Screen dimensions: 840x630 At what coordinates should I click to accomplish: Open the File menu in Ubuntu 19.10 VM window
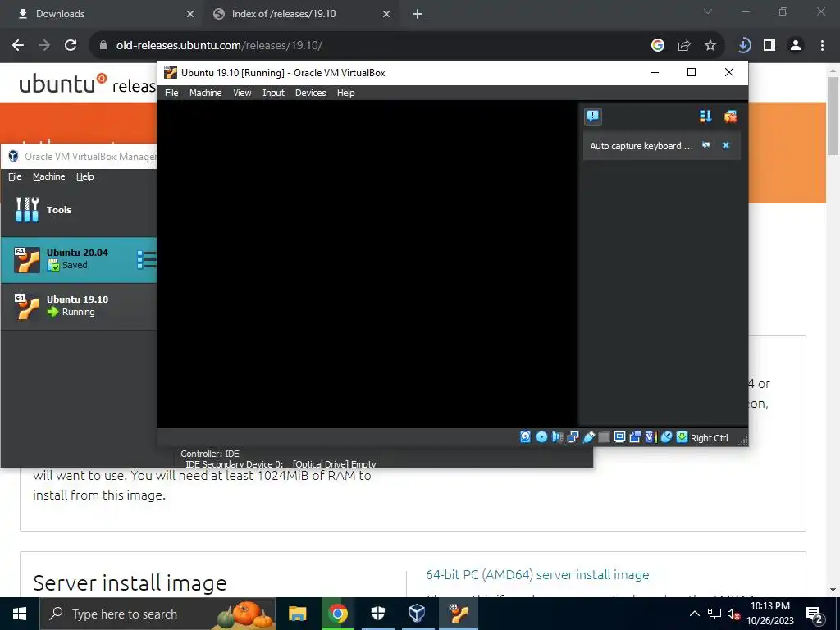pyautogui.click(x=171, y=93)
